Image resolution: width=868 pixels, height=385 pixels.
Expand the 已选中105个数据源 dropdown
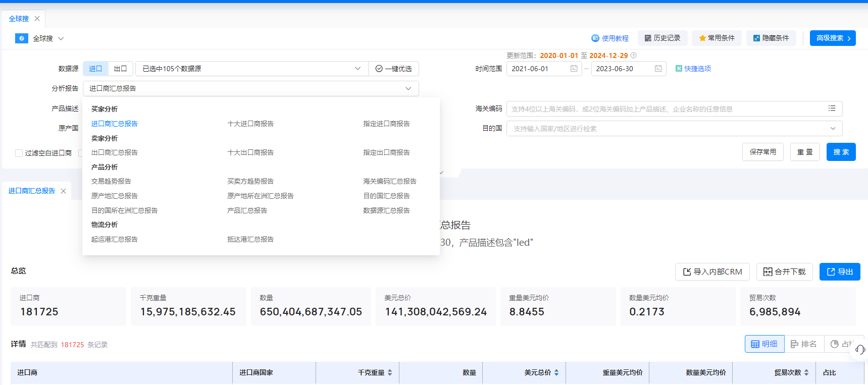[251, 69]
